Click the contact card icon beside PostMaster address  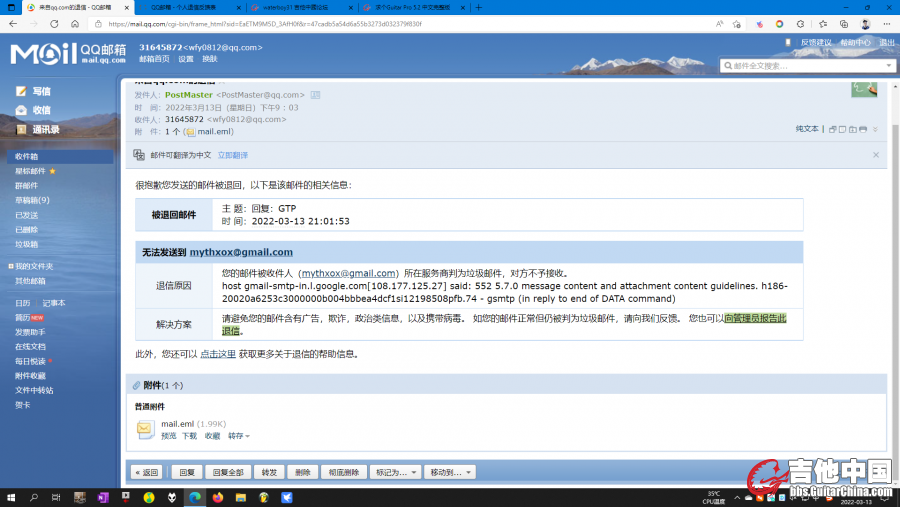pos(315,95)
